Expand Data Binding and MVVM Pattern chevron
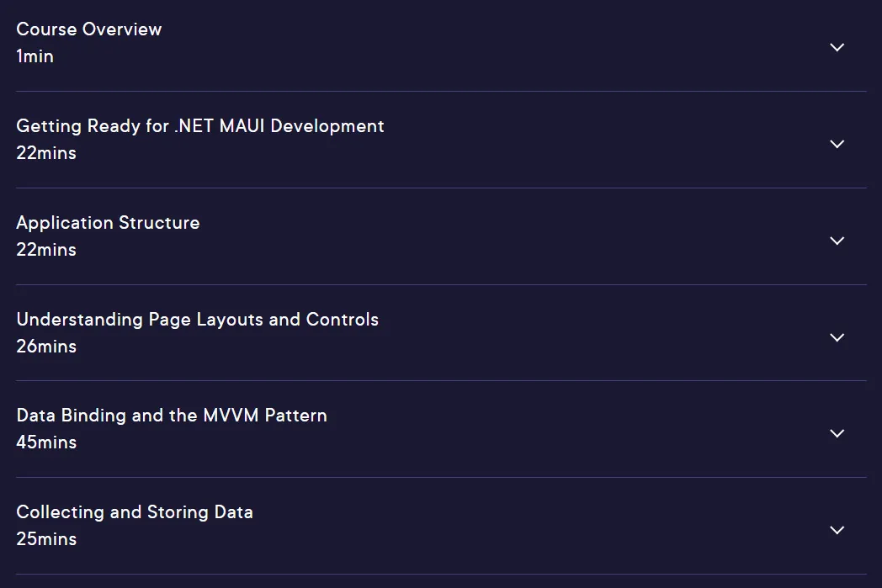 [837, 433]
